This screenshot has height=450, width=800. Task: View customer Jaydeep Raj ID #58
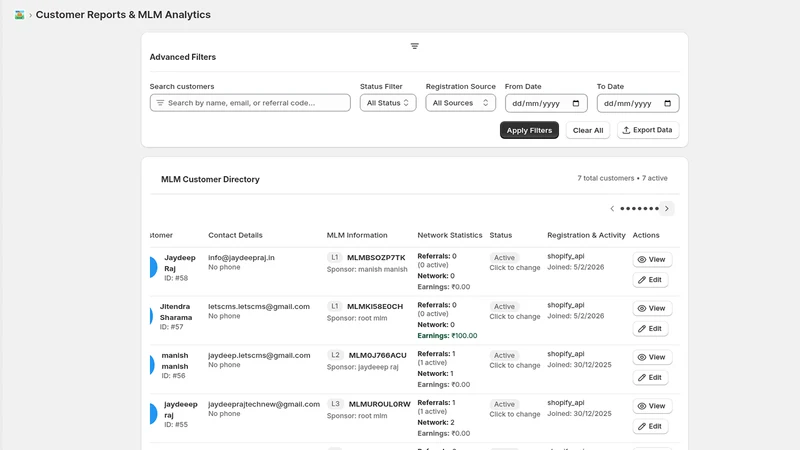652,259
